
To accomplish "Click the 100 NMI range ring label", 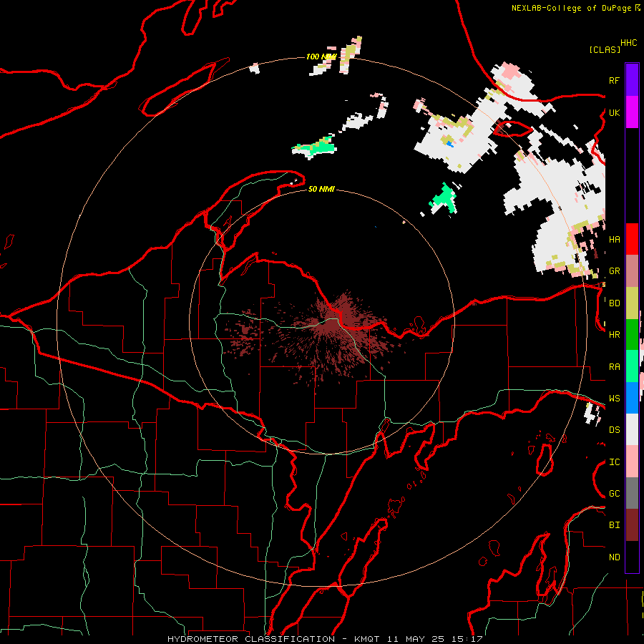I will click(321, 57).
